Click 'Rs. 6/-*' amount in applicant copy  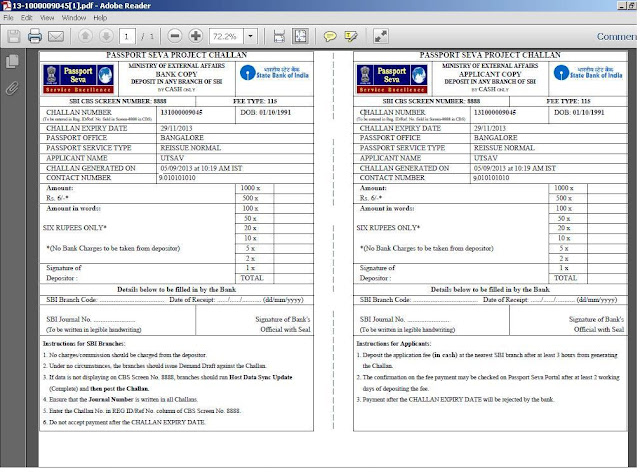click(x=371, y=198)
